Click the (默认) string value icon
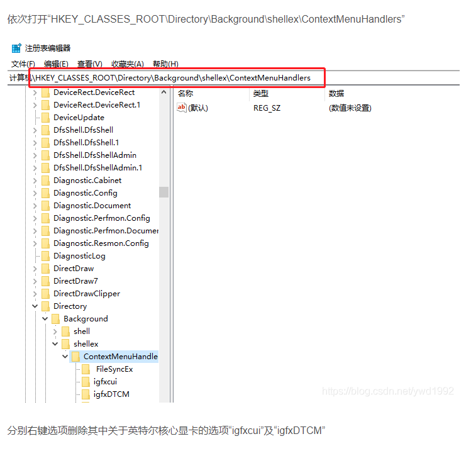This screenshot has height=451, width=476. (182, 108)
